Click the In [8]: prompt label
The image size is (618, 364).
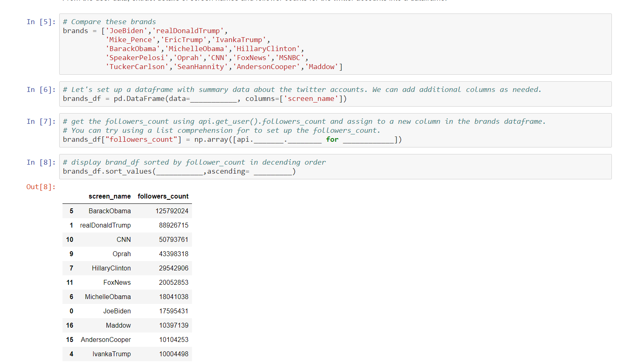point(41,162)
